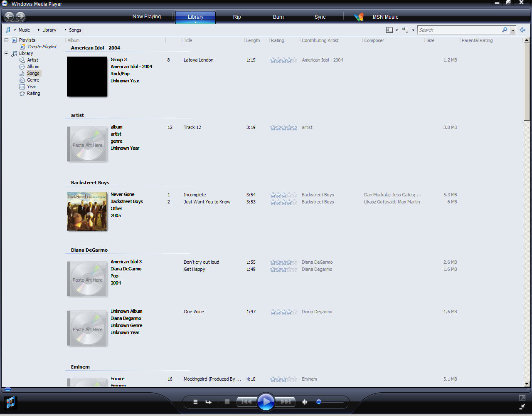This screenshot has width=532, height=416.
Task: Click the search magnifier icon
Action: pyautogui.click(x=505, y=30)
